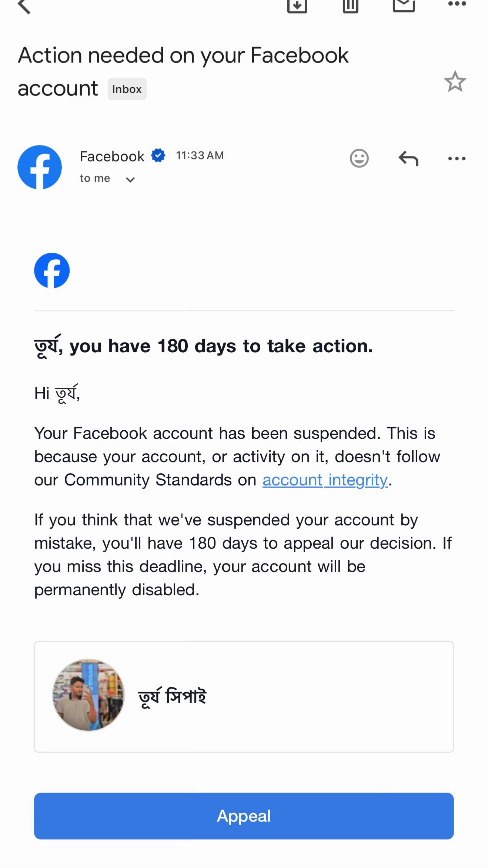488x868 pixels.
Task: Mark the email as unread with the envelope icon
Action: (404, 5)
